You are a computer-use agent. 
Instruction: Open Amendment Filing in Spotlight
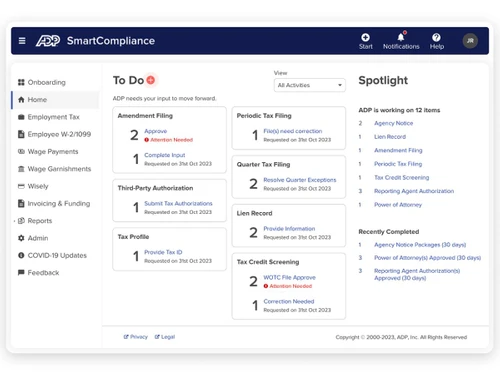click(398, 150)
